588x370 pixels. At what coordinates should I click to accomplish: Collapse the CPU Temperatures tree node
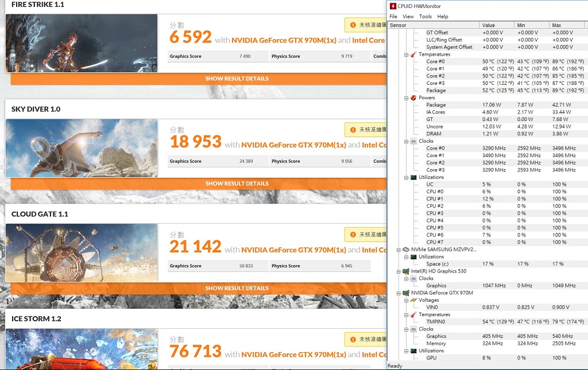point(406,54)
